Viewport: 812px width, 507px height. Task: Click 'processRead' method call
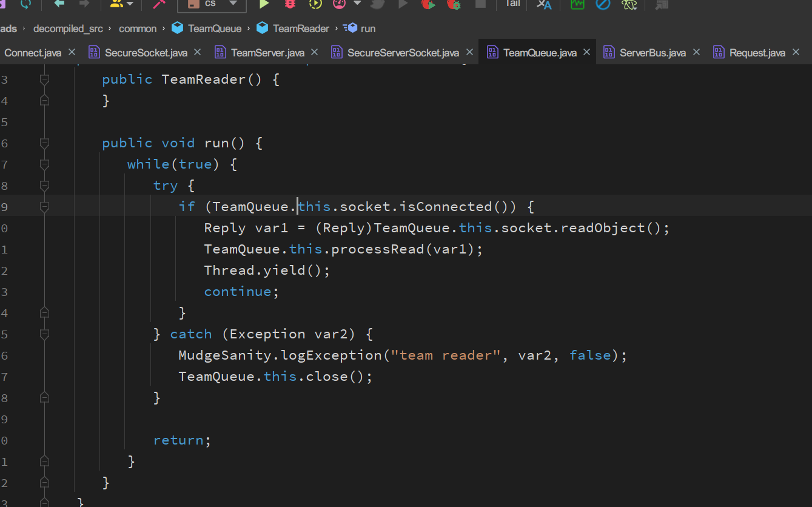(377, 249)
